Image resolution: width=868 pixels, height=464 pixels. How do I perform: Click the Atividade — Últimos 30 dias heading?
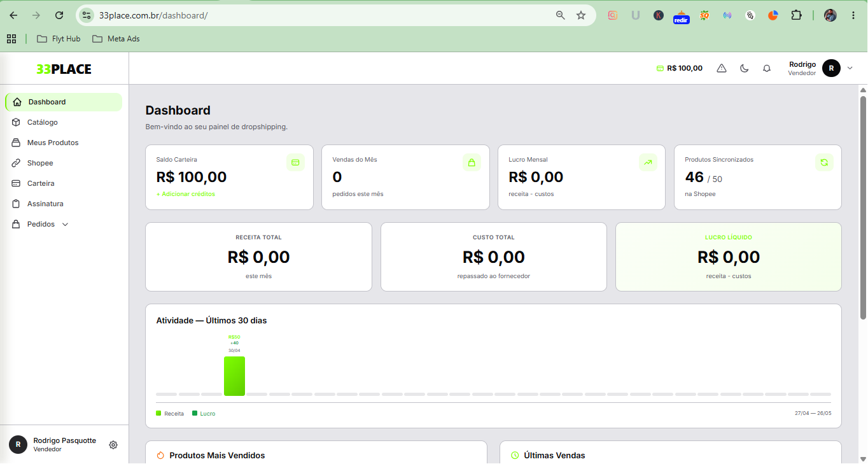click(211, 321)
